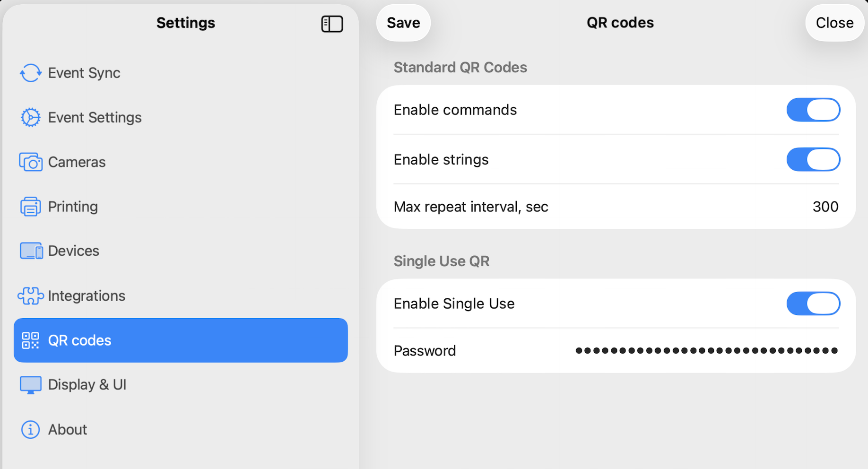Click the Event Settings gear icon

coord(31,117)
